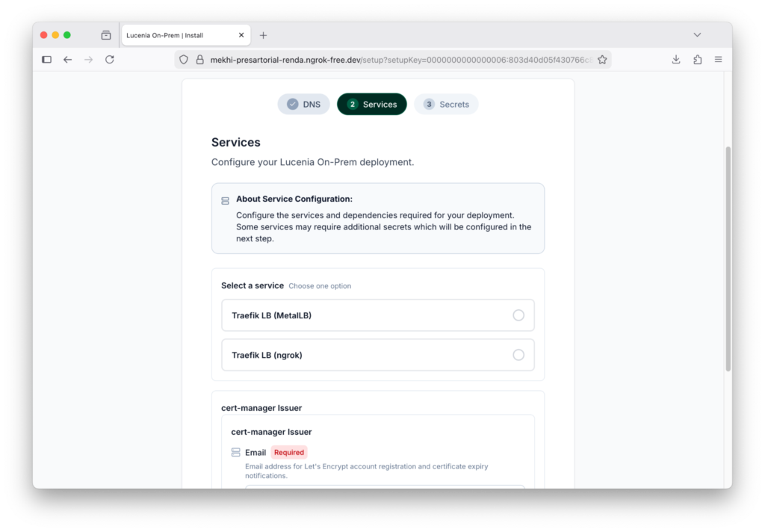765x532 pixels.
Task: Close the Lucenia On-Prem Install tab
Action: pos(241,35)
